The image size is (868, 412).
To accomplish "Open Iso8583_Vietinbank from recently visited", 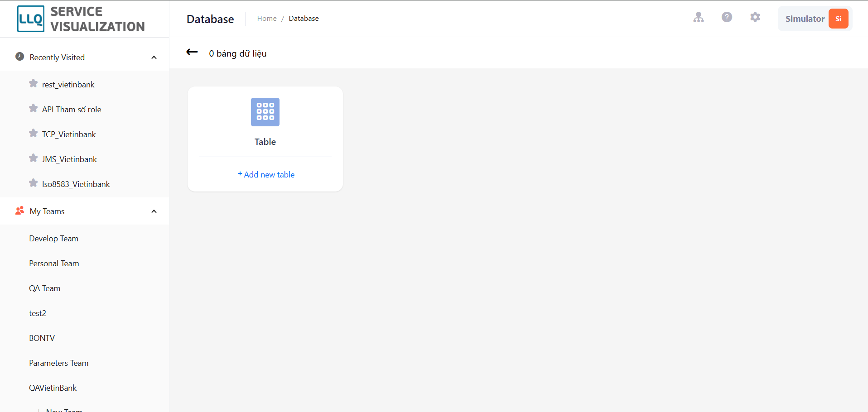I will pos(76,184).
